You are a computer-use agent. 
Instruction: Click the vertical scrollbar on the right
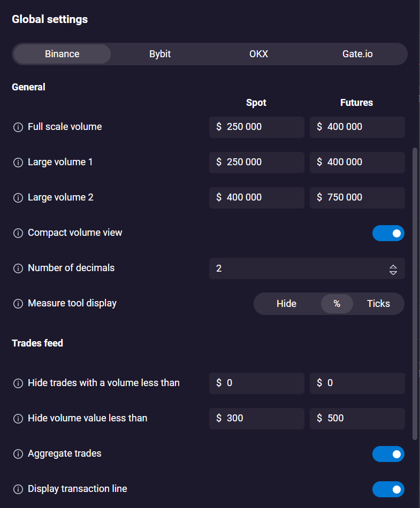point(415,294)
